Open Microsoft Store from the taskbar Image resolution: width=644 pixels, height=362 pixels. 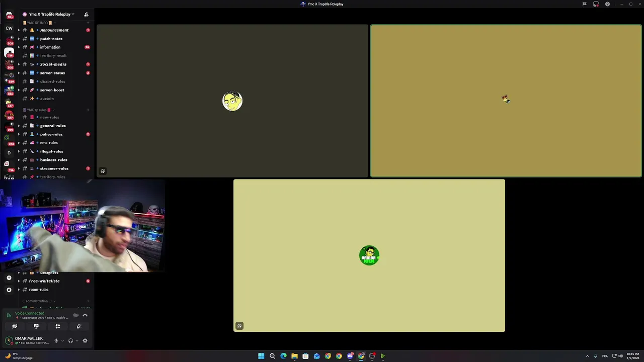click(x=305, y=356)
